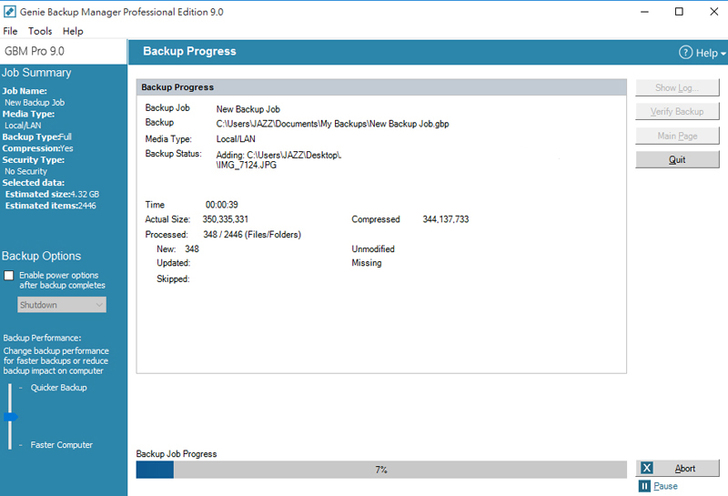Open the disabled Shutdown power option dropdown
The width and height of the screenshot is (728, 496).
(62, 305)
